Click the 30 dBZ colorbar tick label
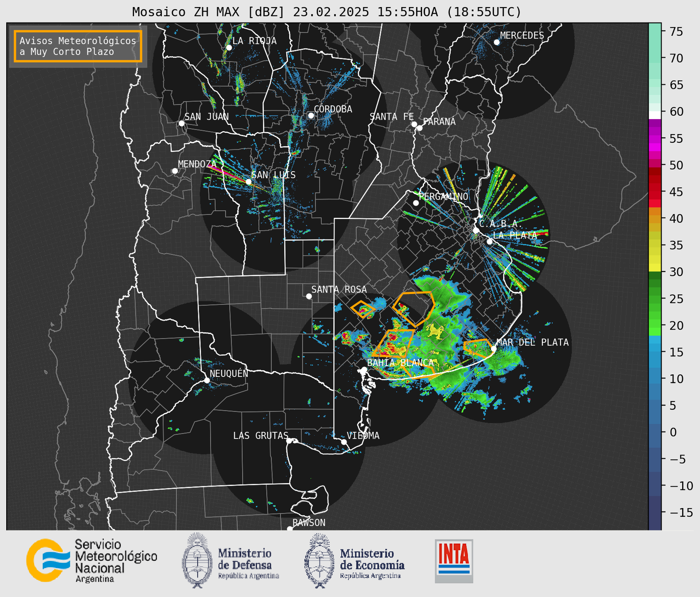 point(677,272)
